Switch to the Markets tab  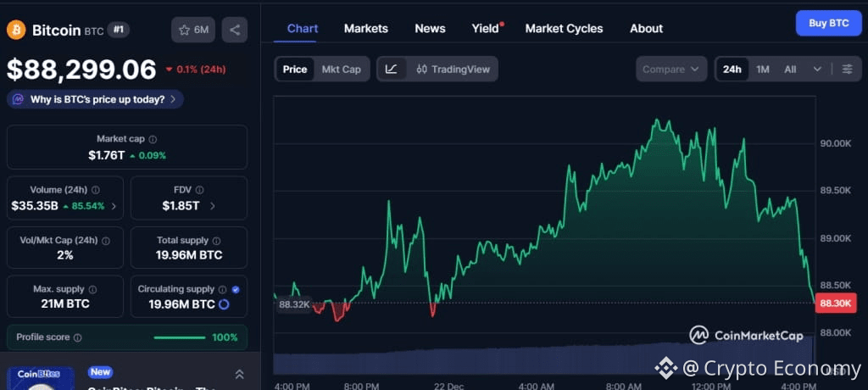(366, 28)
